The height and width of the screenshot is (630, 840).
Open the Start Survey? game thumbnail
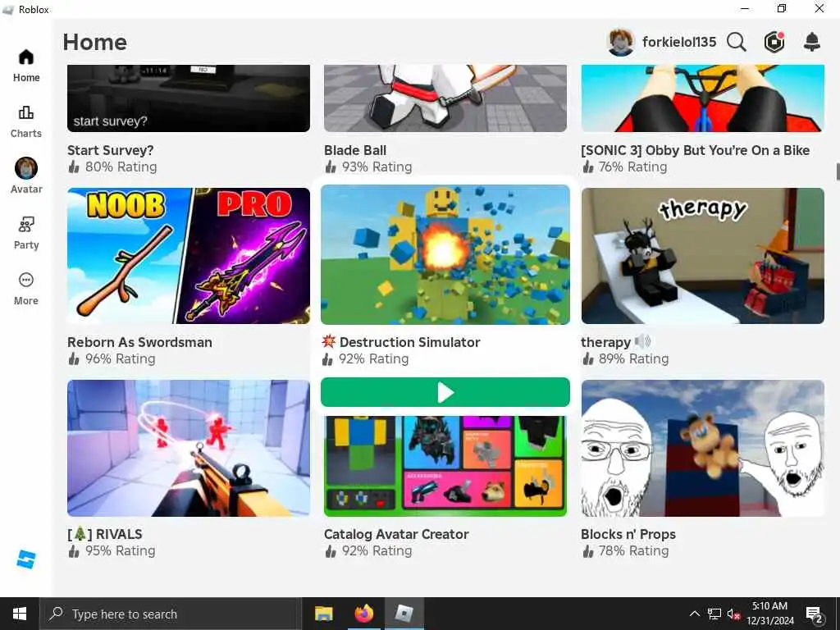point(189,98)
